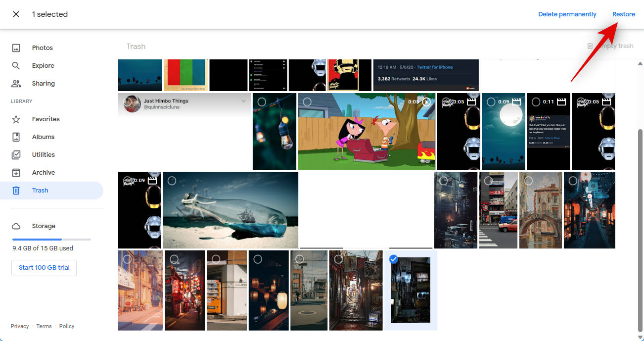Image resolution: width=644 pixels, height=341 pixels.
Task: Open the moon night video thumbnail
Action: (504, 132)
